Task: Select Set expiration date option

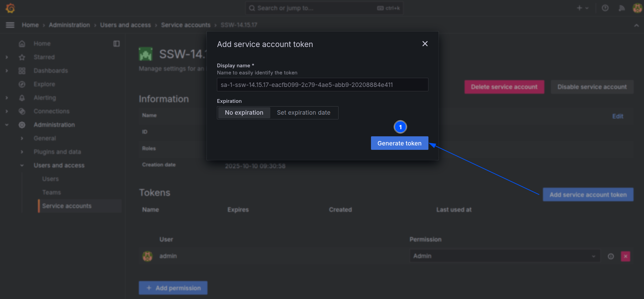Action: 303,113
